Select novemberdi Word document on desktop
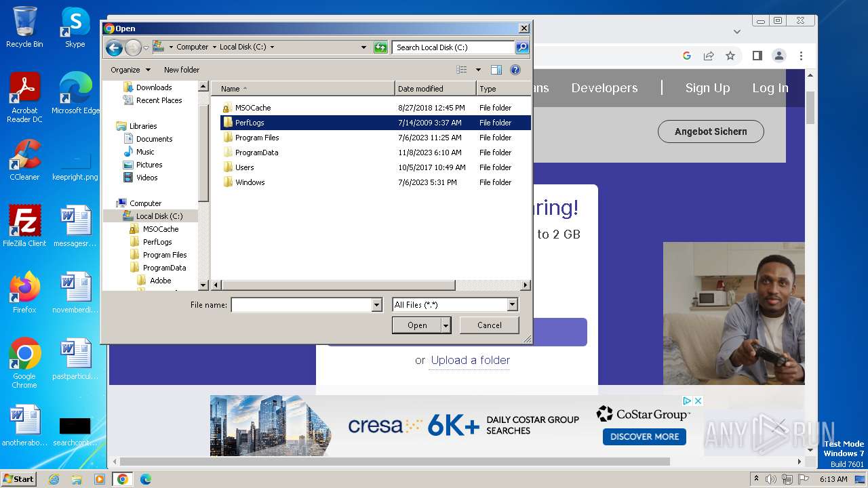The width and height of the screenshot is (868, 488). (75, 293)
